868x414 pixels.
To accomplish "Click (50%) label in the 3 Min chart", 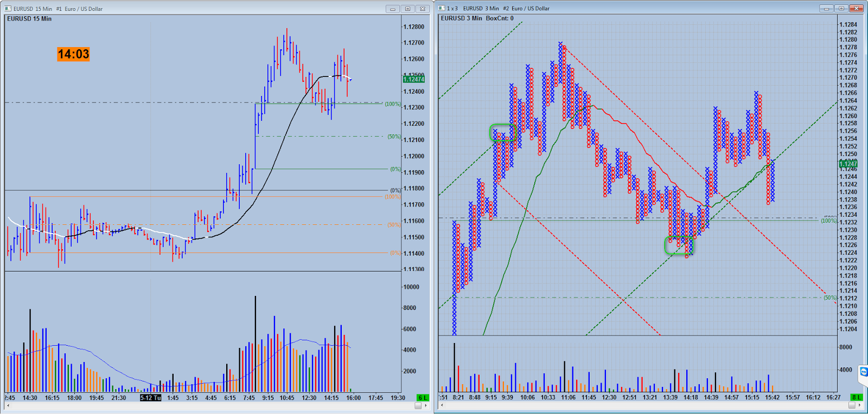I will (830, 297).
